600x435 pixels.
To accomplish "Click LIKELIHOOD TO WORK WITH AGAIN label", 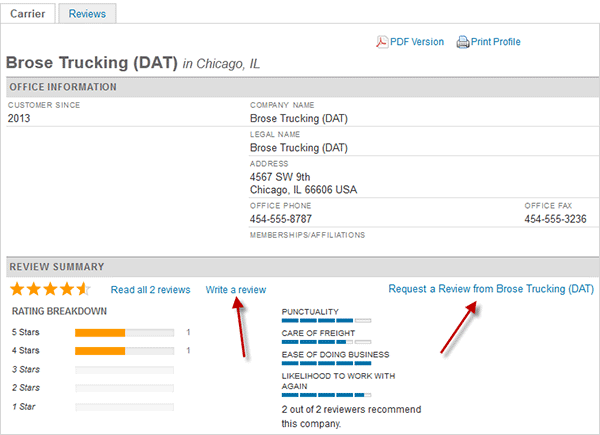I will click(x=338, y=381).
